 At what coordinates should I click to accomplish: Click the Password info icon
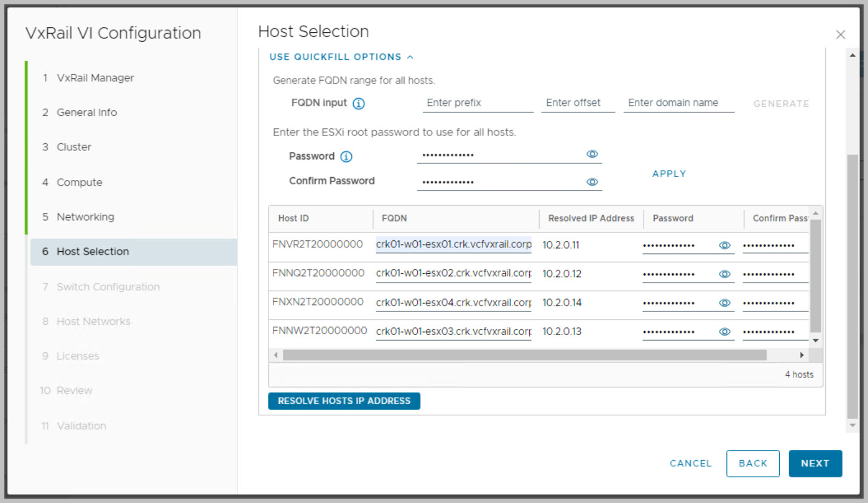[346, 157]
